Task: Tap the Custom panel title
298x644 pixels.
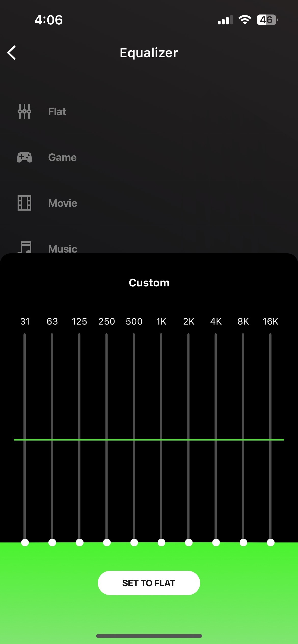Action: (x=149, y=283)
